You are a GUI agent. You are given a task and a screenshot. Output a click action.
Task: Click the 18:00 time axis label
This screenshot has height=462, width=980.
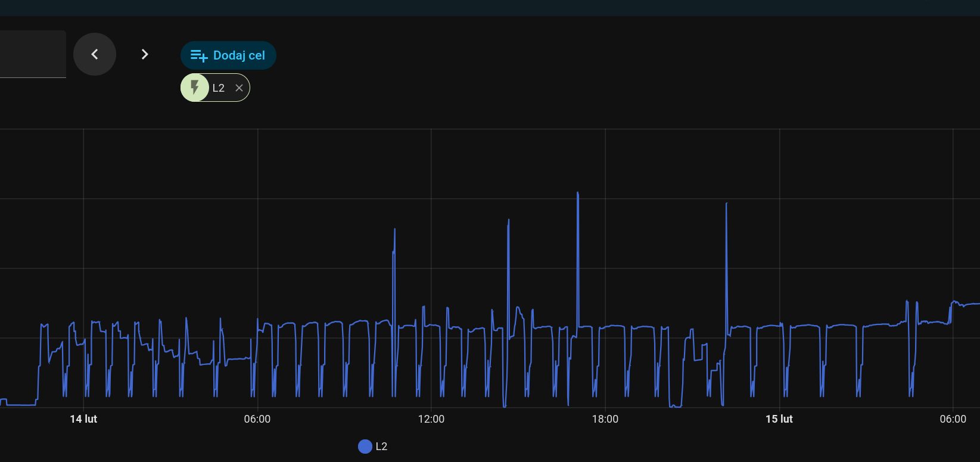tap(605, 419)
